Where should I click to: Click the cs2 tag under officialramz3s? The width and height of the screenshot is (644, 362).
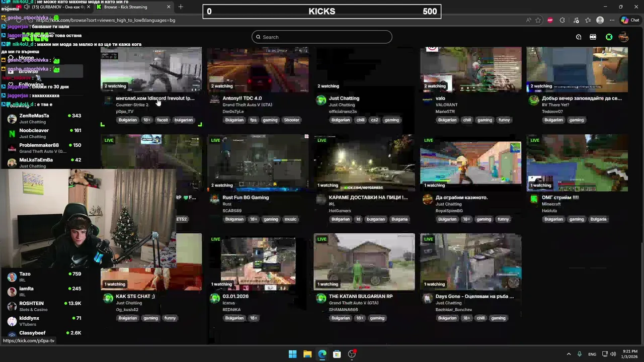(x=374, y=120)
